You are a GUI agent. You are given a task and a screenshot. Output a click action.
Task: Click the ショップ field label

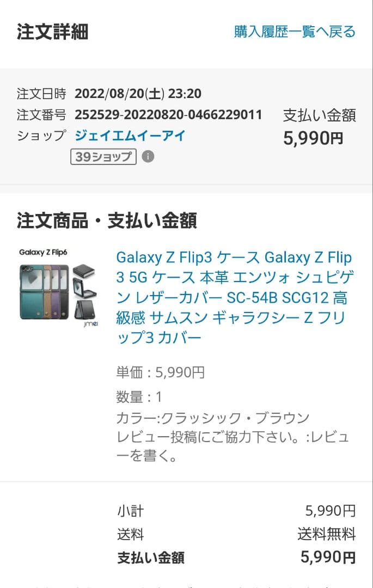click(x=41, y=136)
